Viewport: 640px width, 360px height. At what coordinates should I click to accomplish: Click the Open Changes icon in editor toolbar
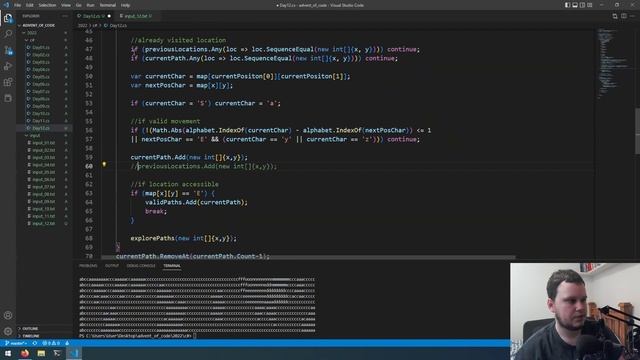615,16
